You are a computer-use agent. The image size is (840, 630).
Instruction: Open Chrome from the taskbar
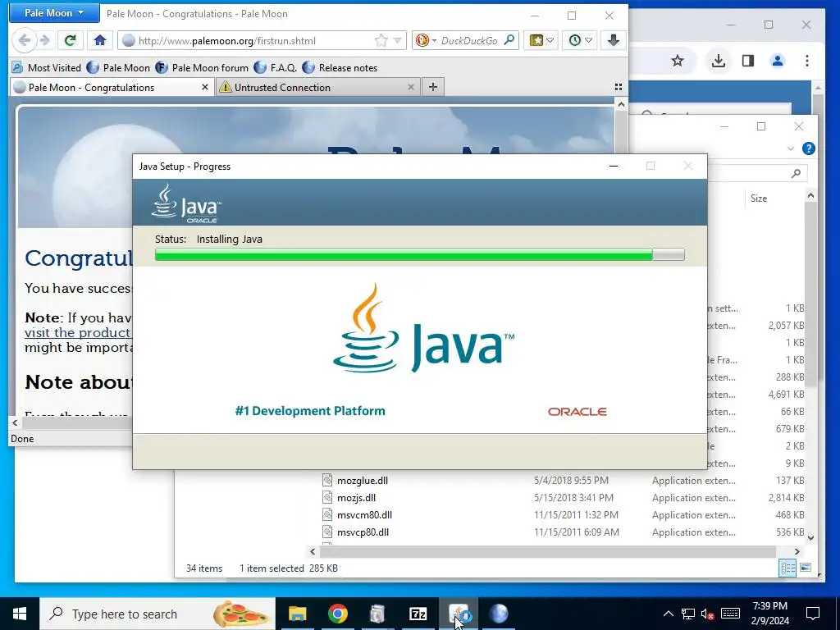click(337, 614)
